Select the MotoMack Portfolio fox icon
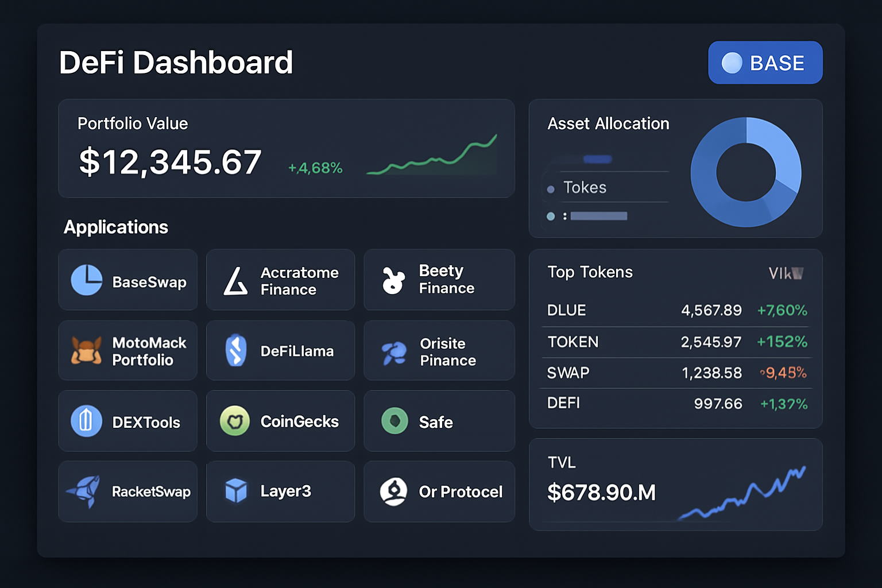Viewport: 882px width, 588px height. coord(86,350)
